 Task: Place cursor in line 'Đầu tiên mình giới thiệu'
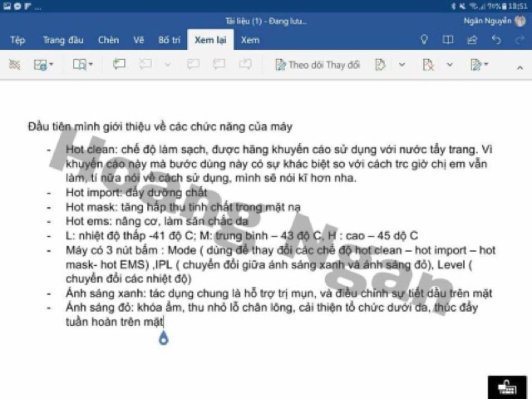point(160,127)
